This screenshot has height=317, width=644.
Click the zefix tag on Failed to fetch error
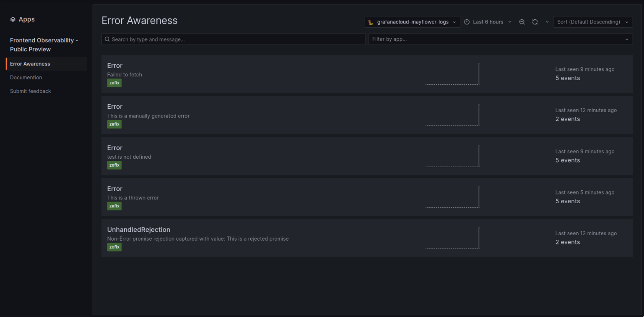[114, 83]
